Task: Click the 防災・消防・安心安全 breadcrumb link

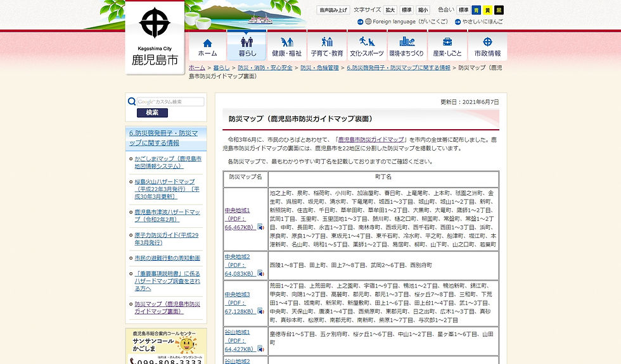Action: pos(265,68)
